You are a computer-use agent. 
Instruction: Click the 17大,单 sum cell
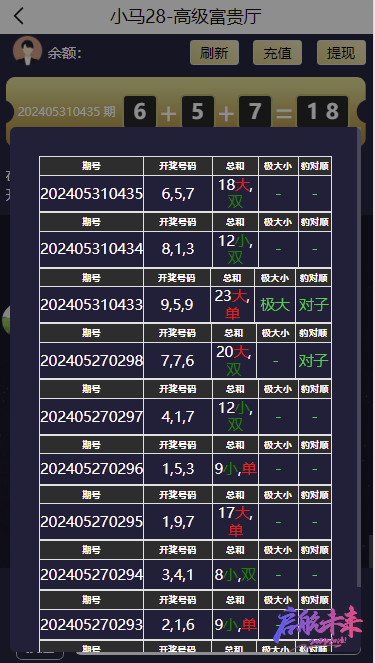(235, 521)
